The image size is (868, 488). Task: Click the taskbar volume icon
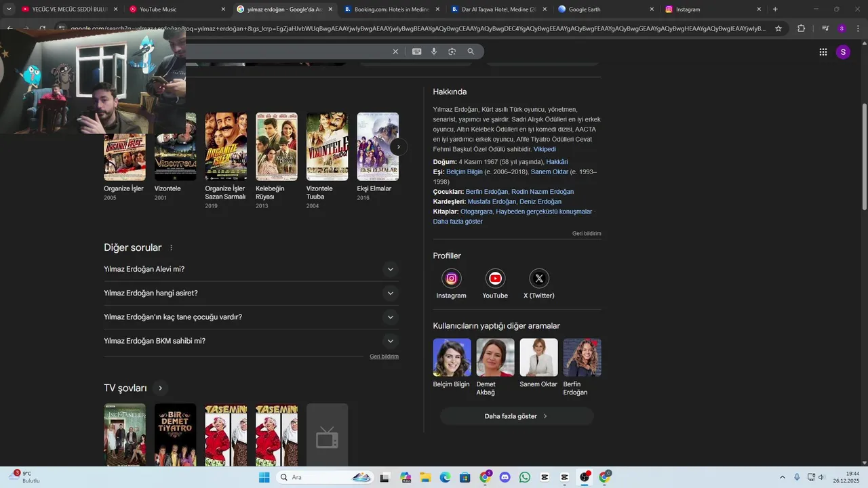[x=822, y=477]
